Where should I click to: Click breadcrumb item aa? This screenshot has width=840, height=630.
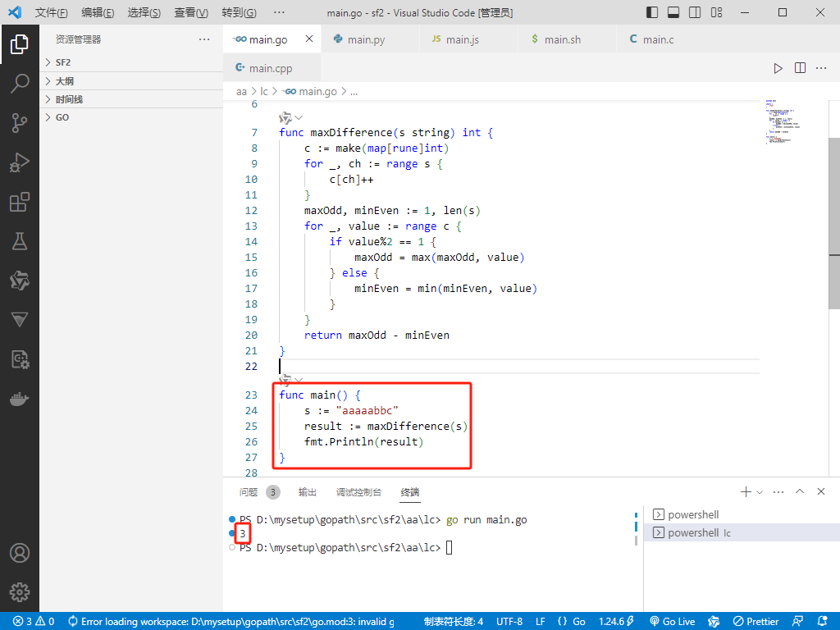(241, 92)
